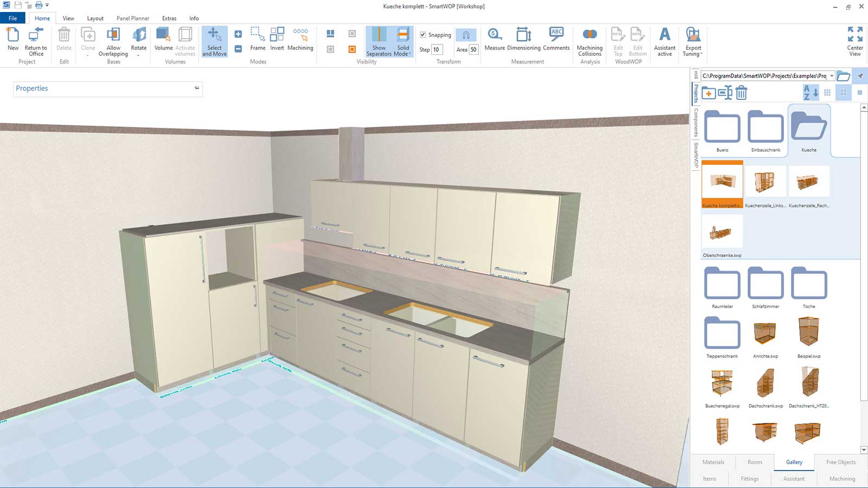The width and height of the screenshot is (868, 488).
Task: Click Return to Office icon
Action: click(36, 41)
